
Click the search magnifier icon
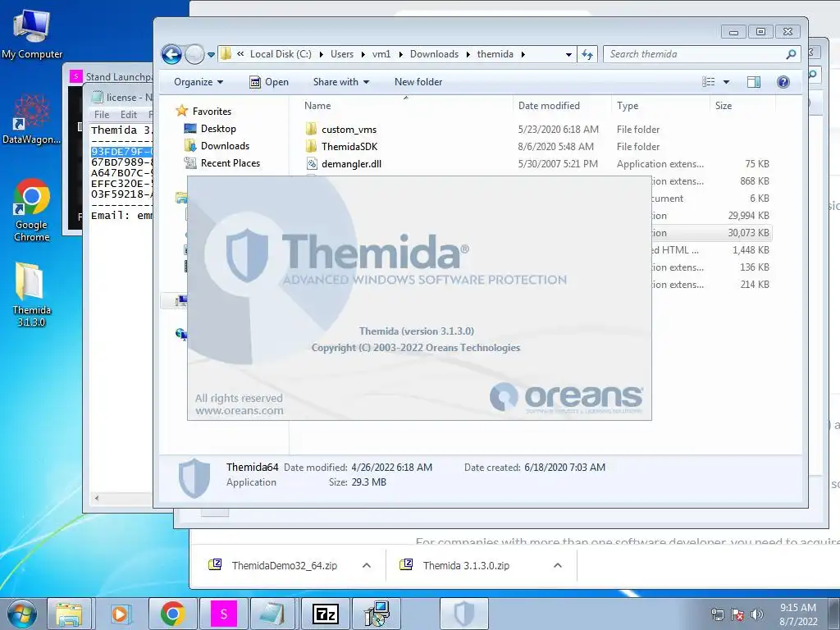[x=791, y=54]
